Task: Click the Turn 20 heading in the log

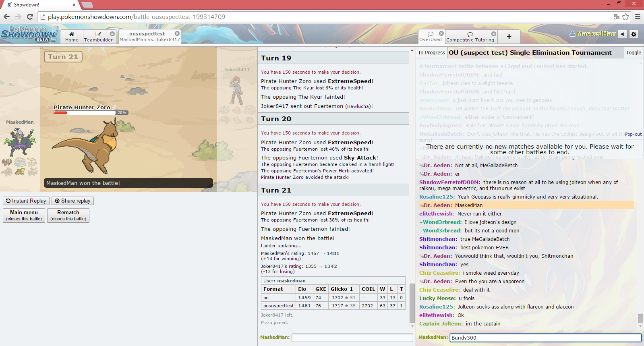Action: coord(276,119)
